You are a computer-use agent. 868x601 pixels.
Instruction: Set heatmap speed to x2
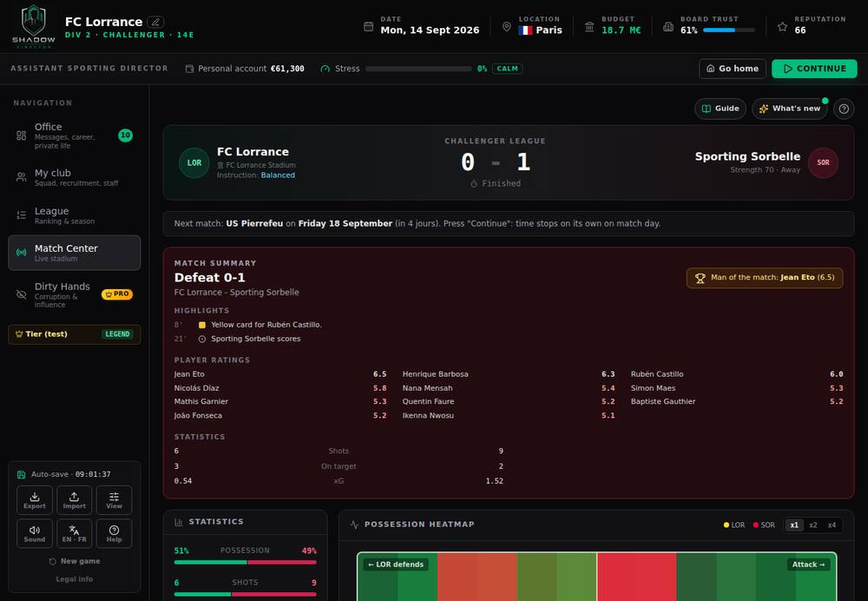pos(813,525)
